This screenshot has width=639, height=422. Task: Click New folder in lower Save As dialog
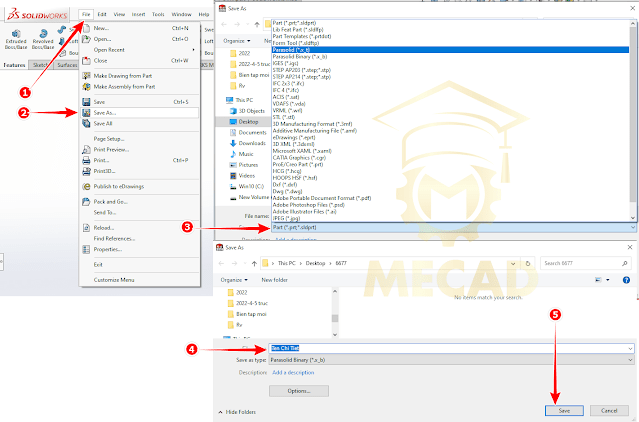pos(274,280)
